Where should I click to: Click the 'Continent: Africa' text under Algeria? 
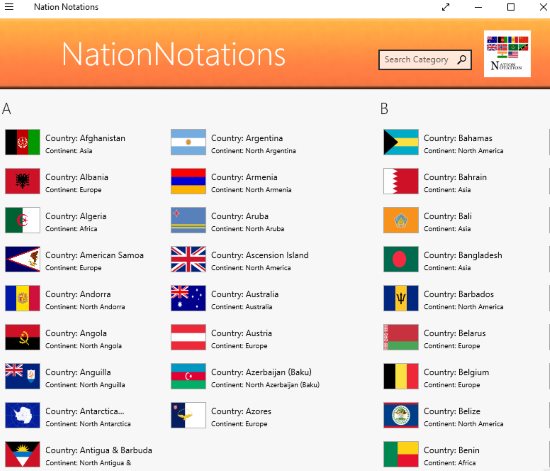point(71,229)
